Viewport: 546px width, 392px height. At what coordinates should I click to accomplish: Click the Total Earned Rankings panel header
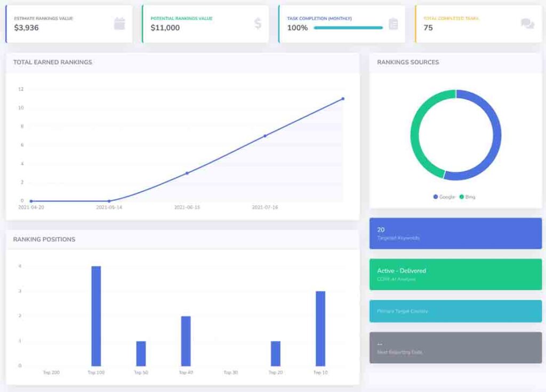coord(53,62)
